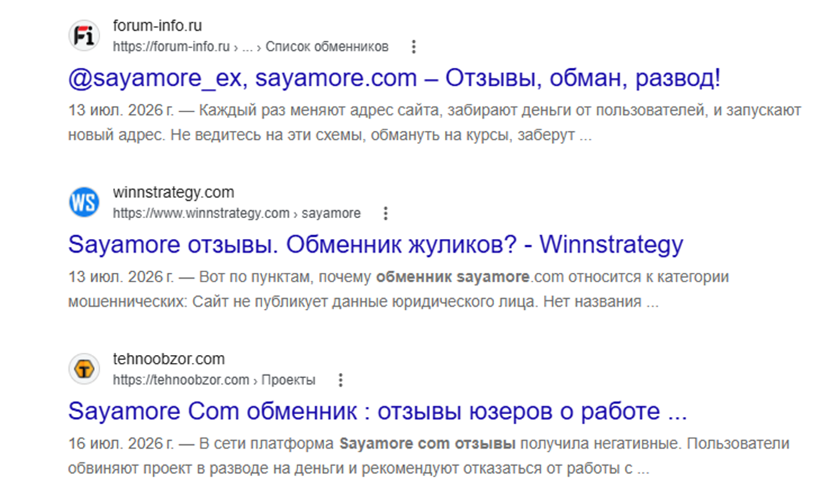The width and height of the screenshot is (829, 504).
Task: Click the forum-info.ru Fi favicon
Action: pyautogui.click(x=84, y=35)
